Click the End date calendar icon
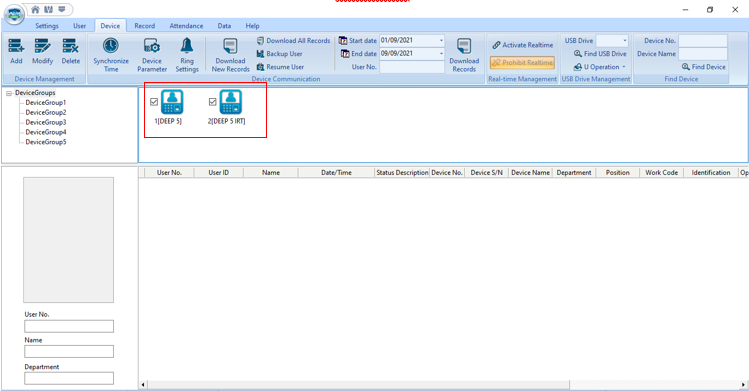This screenshot has height=391, width=749. click(x=345, y=54)
